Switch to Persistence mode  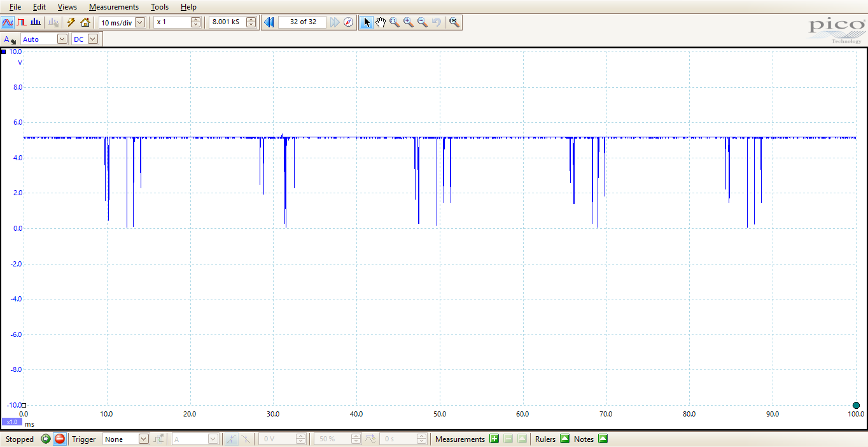coord(22,22)
